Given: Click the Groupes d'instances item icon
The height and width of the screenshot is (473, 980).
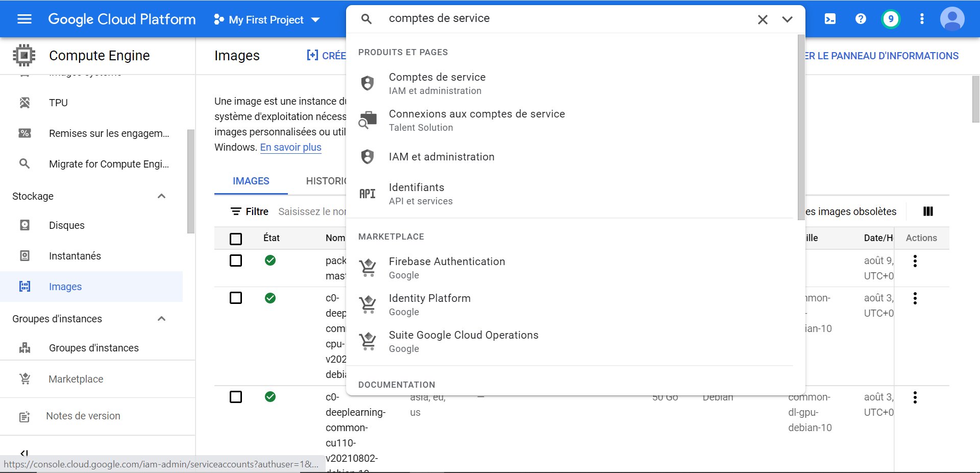Looking at the screenshot, I should [x=24, y=348].
